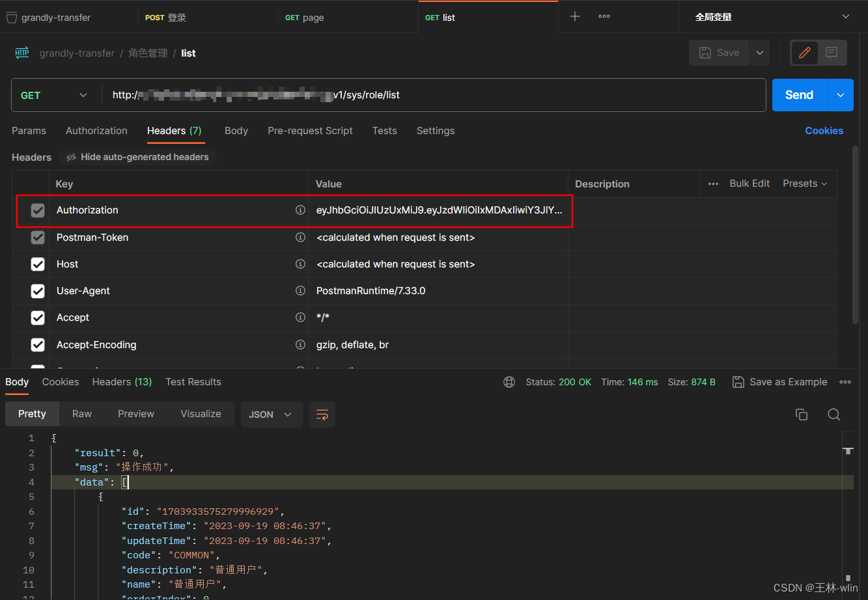Uncheck the User-Agent header checkbox
This screenshot has width=868, height=600.
pyautogui.click(x=38, y=291)
